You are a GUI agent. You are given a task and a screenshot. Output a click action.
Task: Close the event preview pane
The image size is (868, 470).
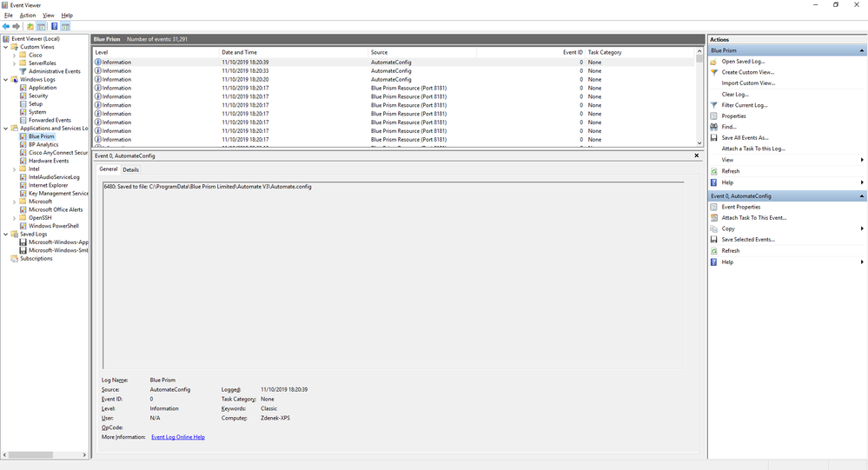click(696, 156)
